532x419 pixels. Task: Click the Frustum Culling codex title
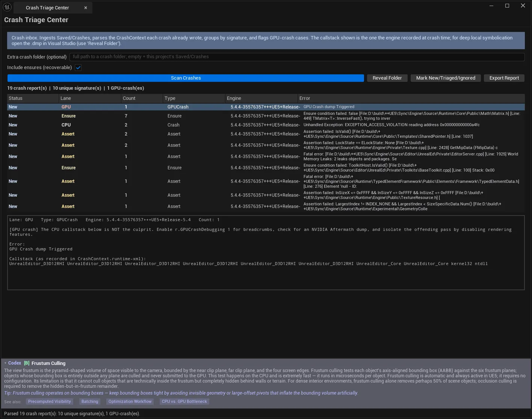[x=48, y=363]
